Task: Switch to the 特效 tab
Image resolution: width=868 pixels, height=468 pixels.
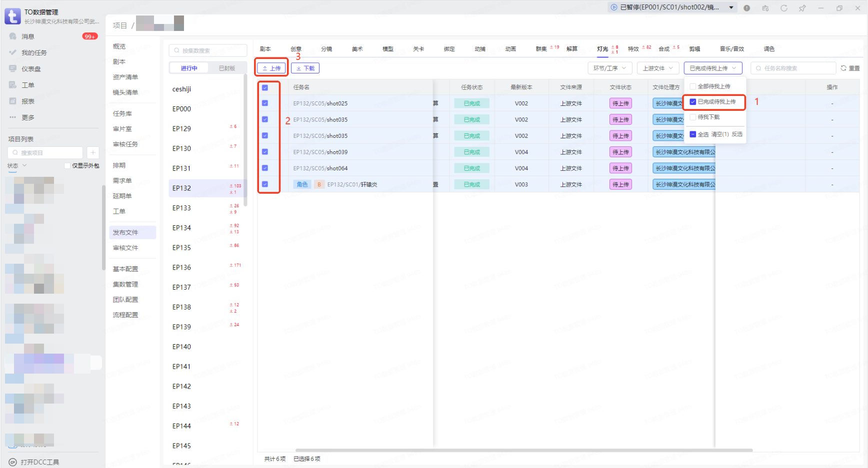Action: click(633, 49)
